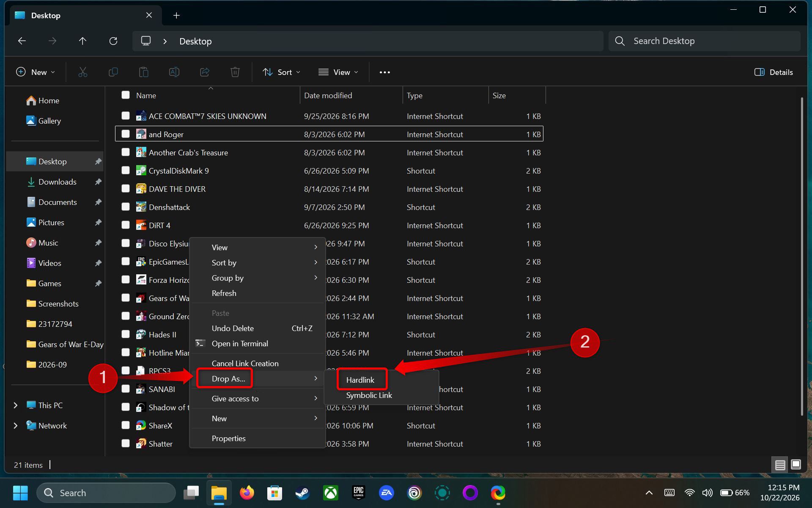
Task: Click the Delete trash icon in toolbar
Action: click(x=235, y=72)
